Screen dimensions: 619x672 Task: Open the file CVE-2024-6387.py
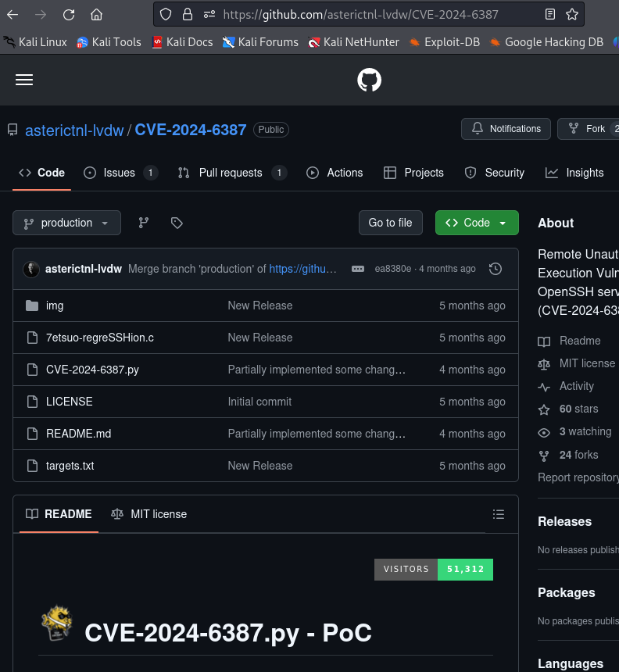92,370
